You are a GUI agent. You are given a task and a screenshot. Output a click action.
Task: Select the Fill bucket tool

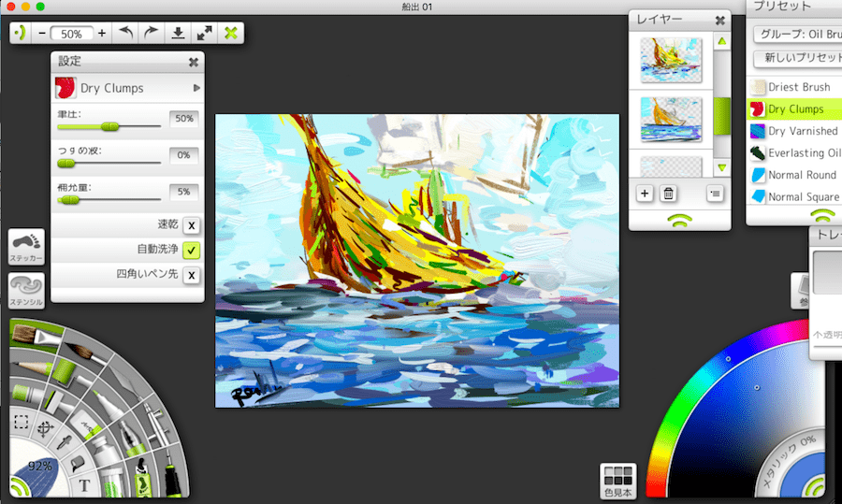tap(77, 463)
